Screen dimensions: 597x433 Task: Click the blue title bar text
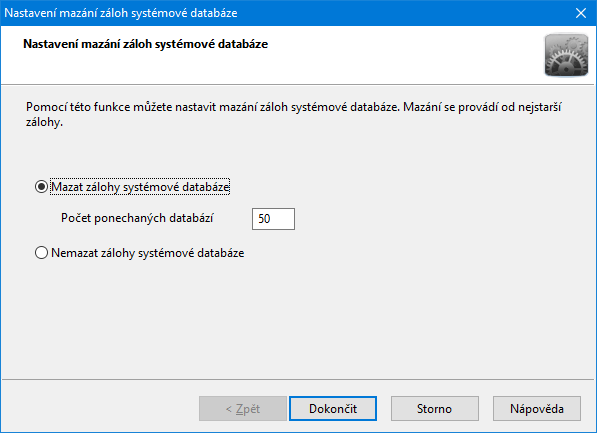point(121,13)
